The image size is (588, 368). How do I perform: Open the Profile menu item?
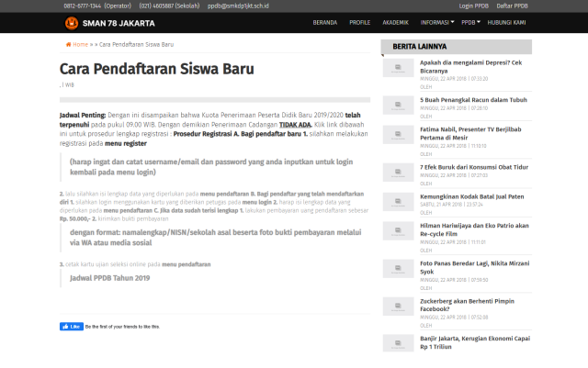point(359,20)
